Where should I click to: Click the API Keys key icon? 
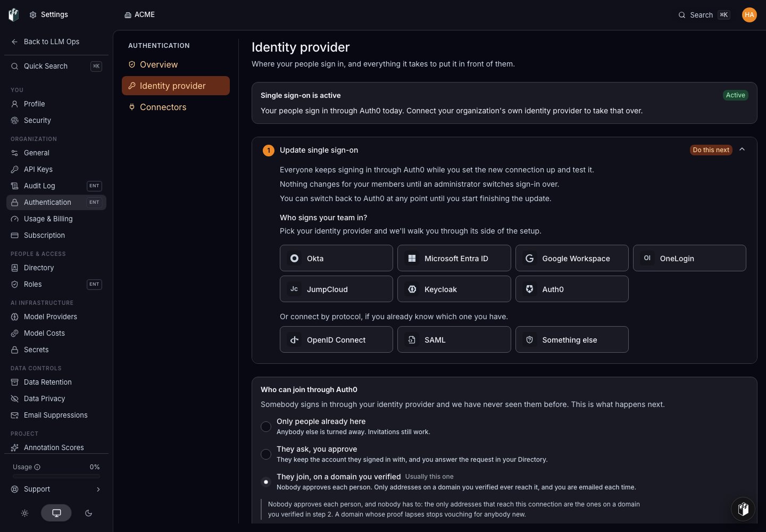[x=15, y=170]
